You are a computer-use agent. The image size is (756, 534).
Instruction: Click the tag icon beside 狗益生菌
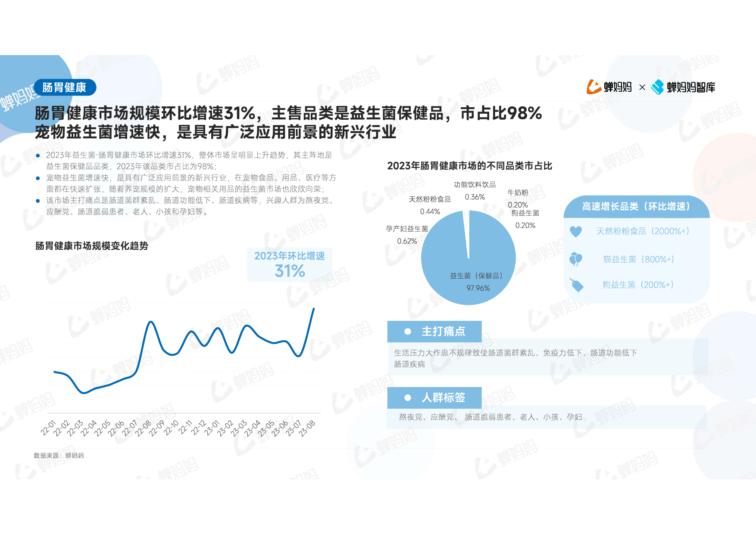(576, 285)
